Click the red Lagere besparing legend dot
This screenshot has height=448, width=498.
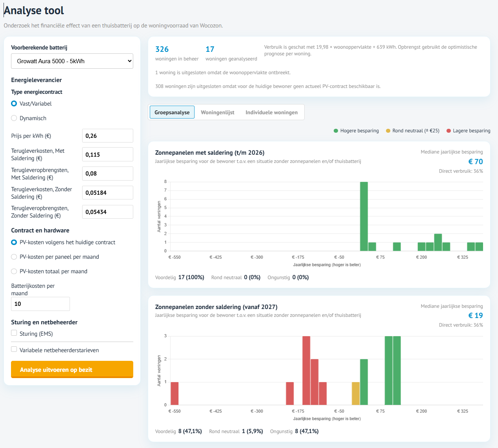coord(448,131)
